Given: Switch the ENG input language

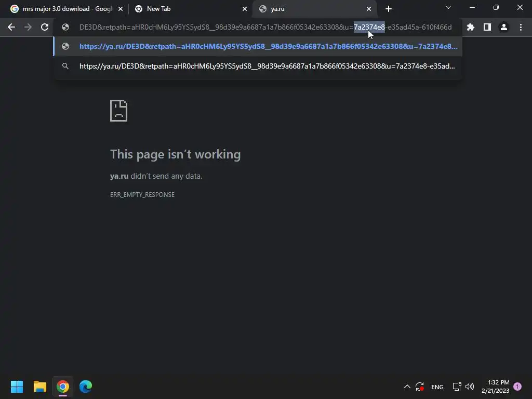Looking at the screenshot, I should coord(437,387).
